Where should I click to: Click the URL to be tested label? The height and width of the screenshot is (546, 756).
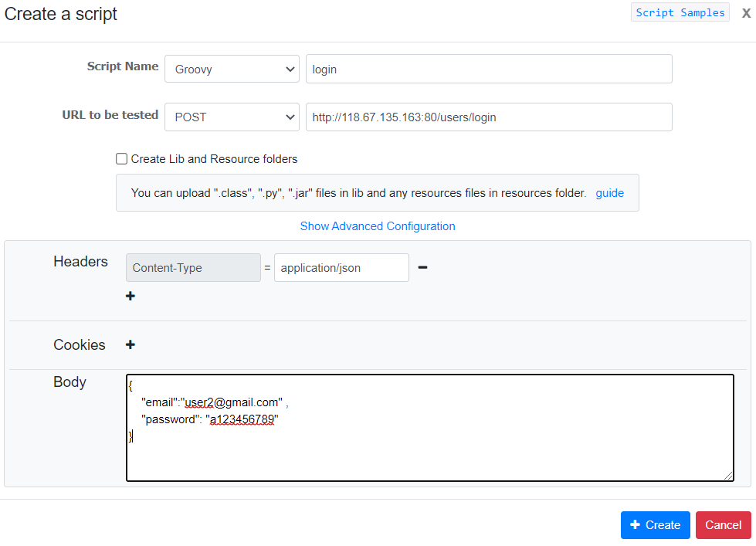tap(110, 115)
